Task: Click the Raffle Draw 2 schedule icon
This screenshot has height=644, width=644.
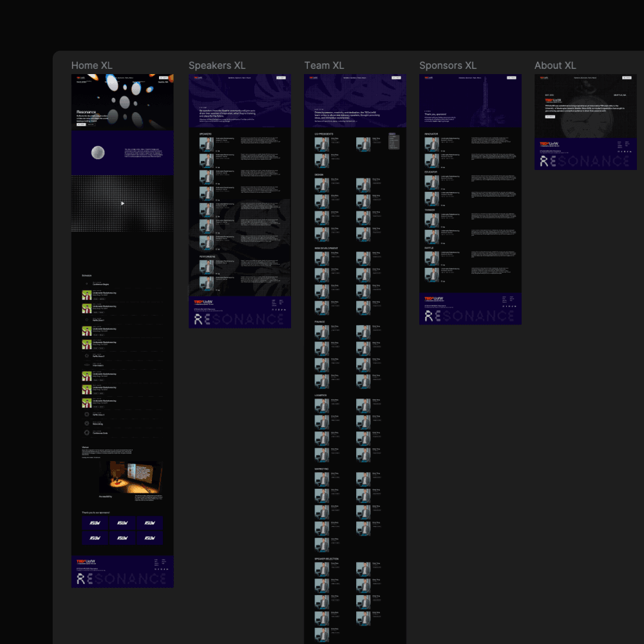Action: pyautogui.click(x=87, y=355)
